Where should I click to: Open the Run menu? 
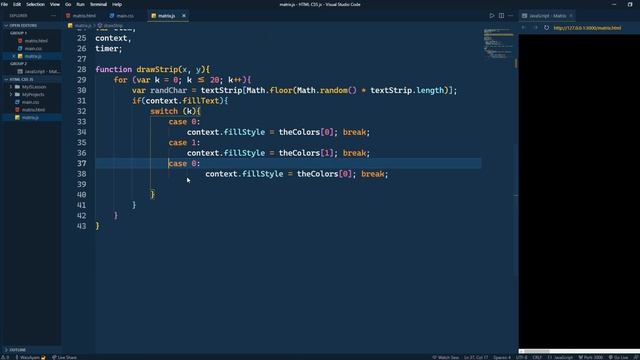click(80, 4)
